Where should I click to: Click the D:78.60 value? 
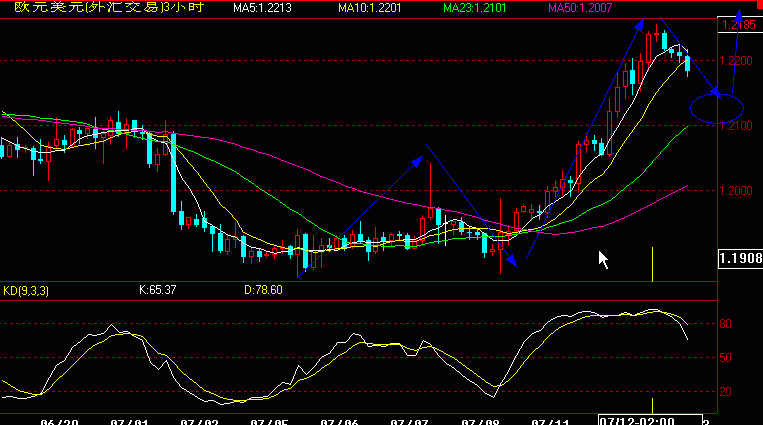tap(263, 290)
